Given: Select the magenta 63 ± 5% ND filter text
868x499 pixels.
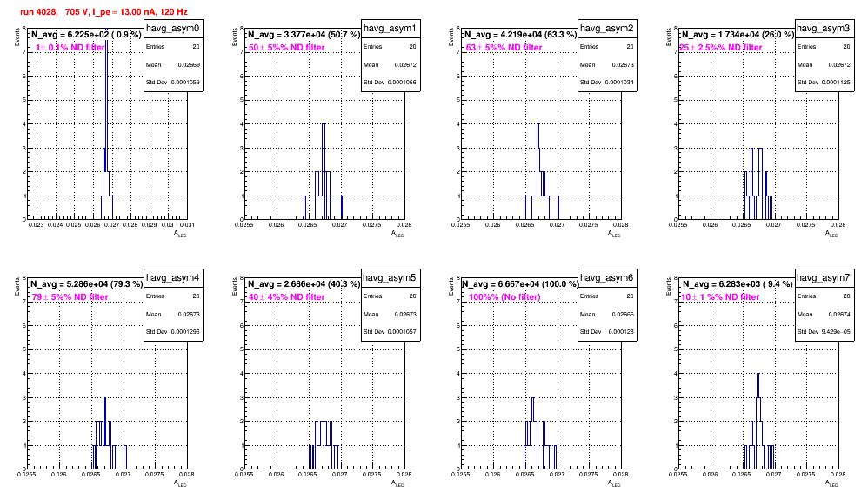Looking at the screenshot, I should pos(504,48).
